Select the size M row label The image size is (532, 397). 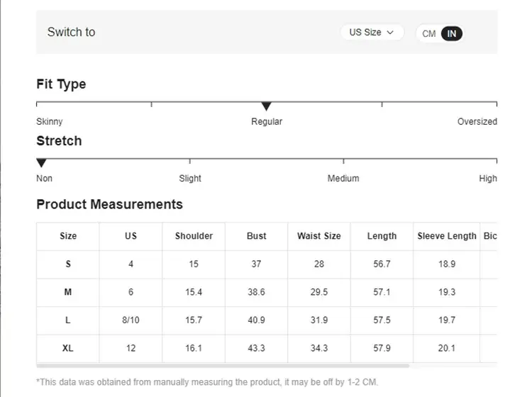click(68, 292)
